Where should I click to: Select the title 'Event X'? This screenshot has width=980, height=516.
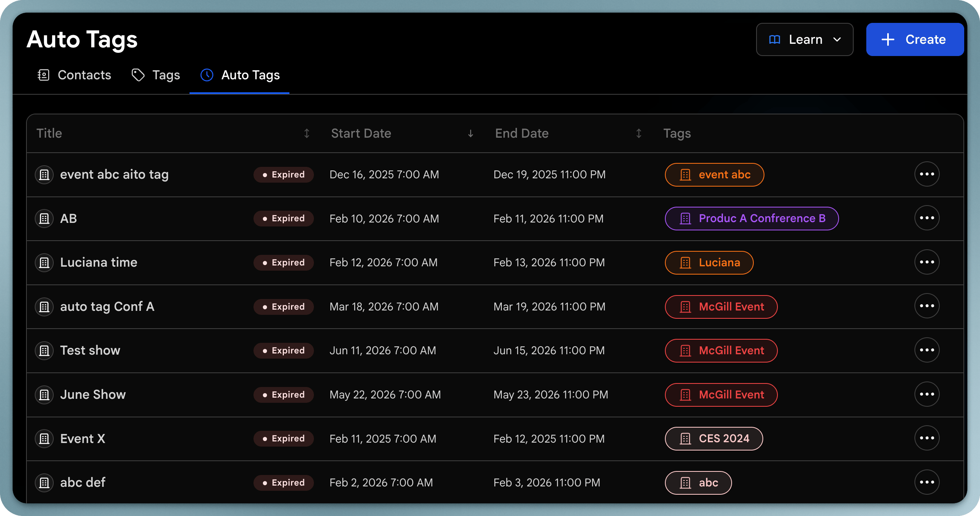coord(83,439)
